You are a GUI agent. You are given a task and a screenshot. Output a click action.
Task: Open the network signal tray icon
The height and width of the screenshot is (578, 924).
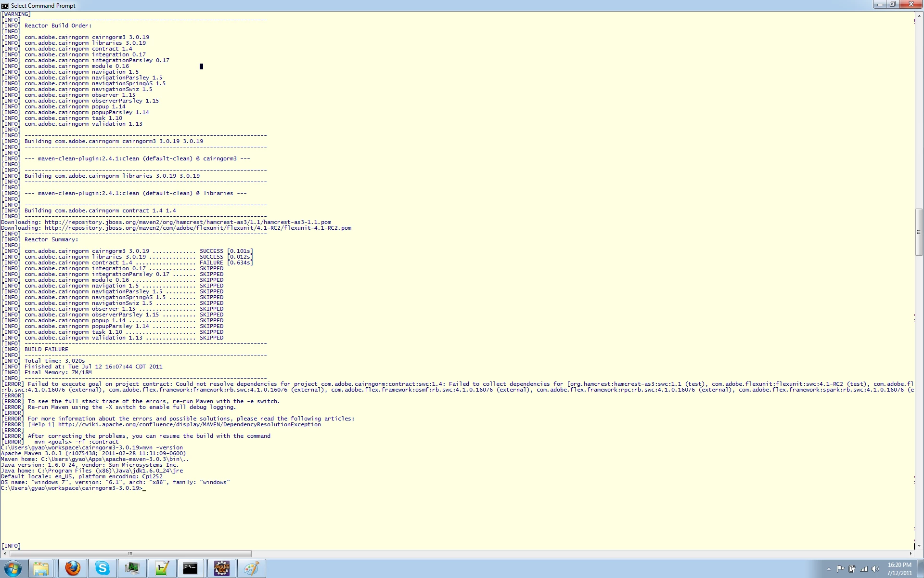click(864, 569)
